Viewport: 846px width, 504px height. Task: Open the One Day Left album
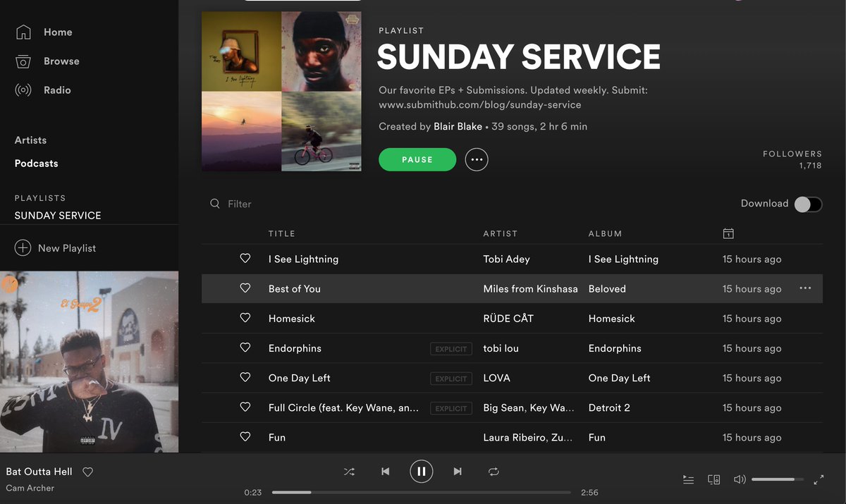pos(619,377)
